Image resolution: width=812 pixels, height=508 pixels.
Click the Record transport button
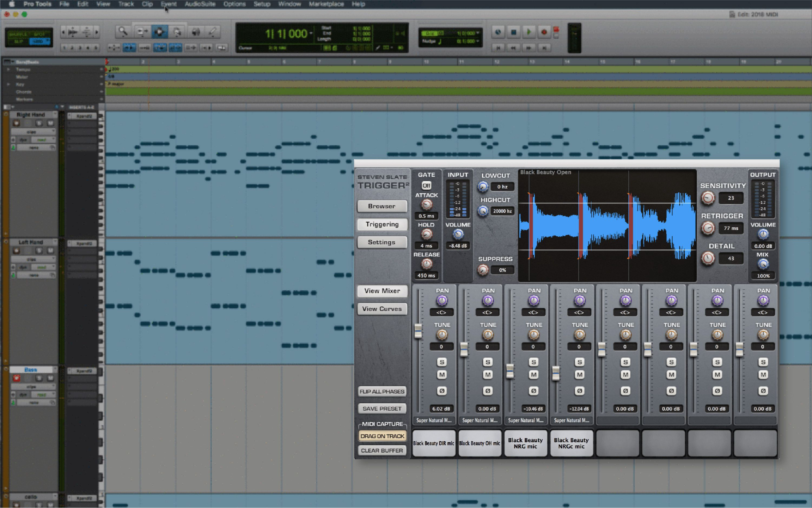pyautogui.click(x=544, y=32)
